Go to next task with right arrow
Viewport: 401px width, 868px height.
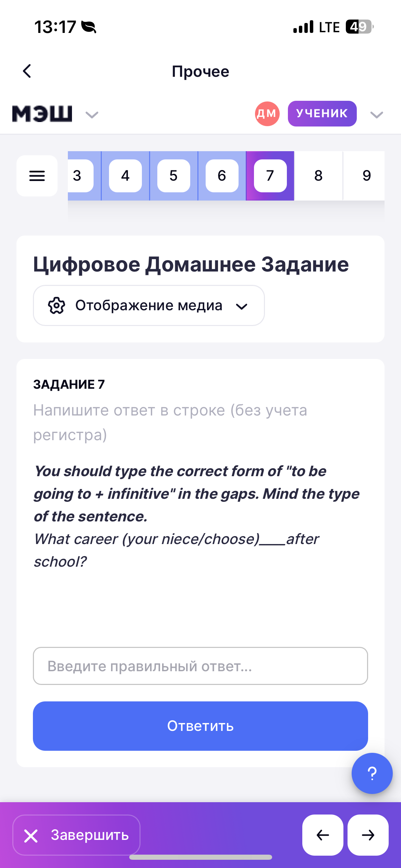click(368, 835)
